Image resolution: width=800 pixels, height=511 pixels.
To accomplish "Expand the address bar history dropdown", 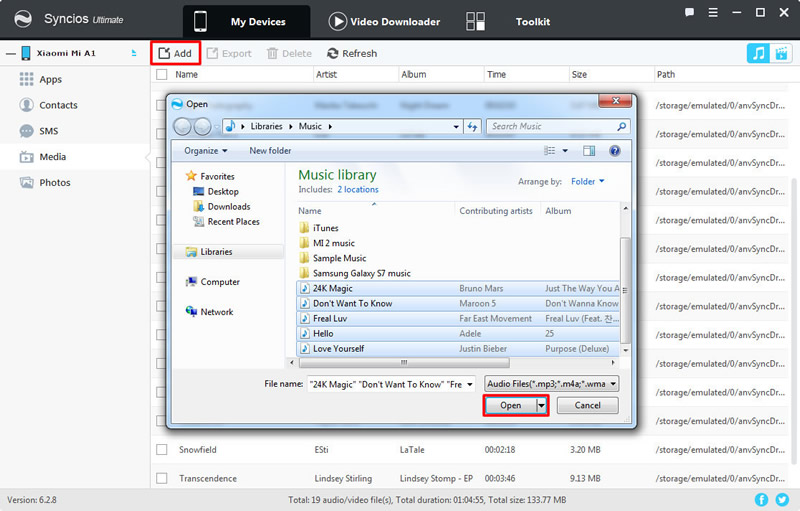I will [456, 126].
